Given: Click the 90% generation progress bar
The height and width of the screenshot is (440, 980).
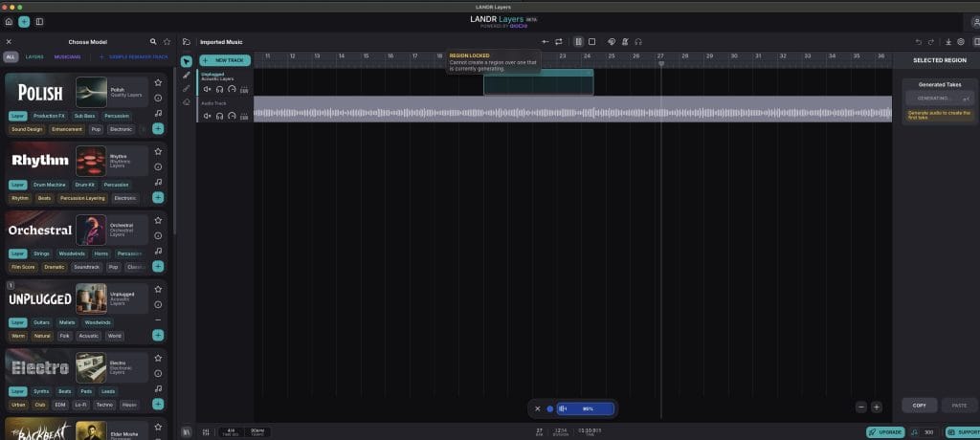Looking at the screenshot, I should click(x=585, y=408).
